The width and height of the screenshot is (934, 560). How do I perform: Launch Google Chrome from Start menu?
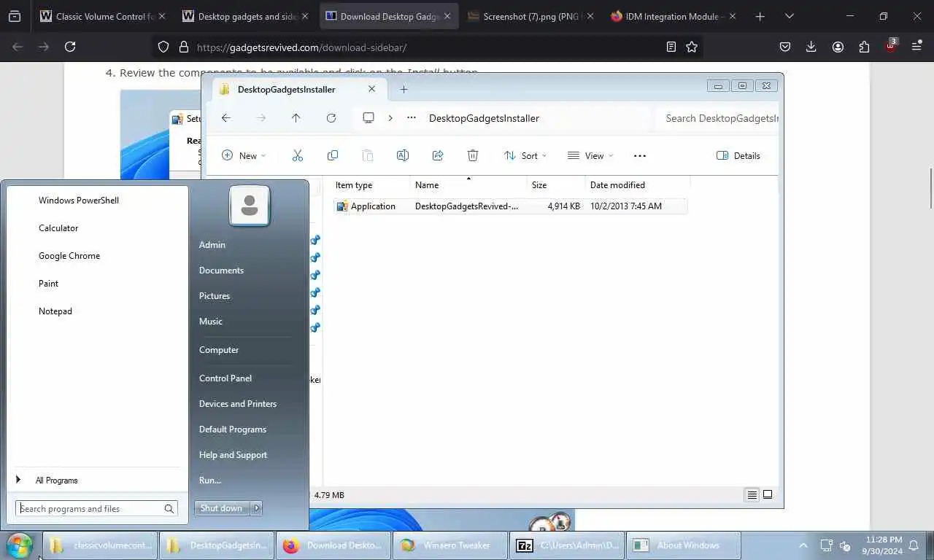click(x=69, y=256)
